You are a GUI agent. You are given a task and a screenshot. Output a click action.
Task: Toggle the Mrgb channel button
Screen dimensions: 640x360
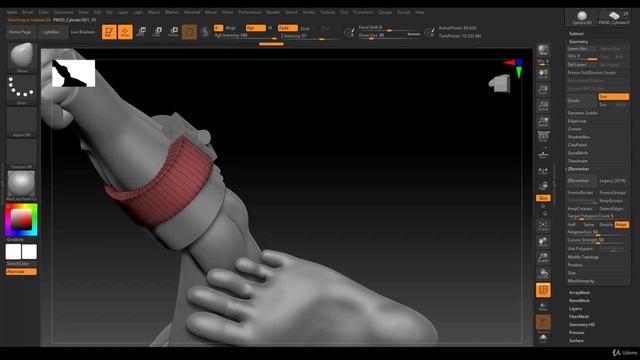(x=231, y=28)
